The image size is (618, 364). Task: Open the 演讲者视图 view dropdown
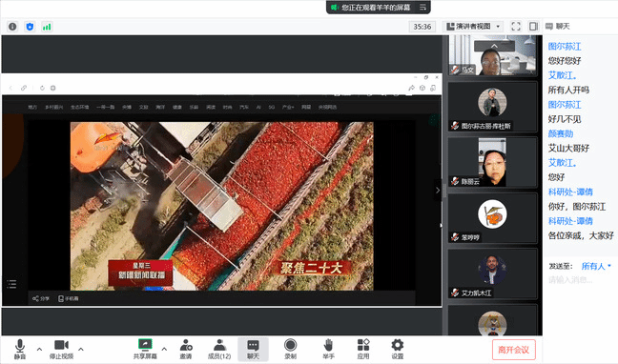pyautogui.click(x=473, y=27)
